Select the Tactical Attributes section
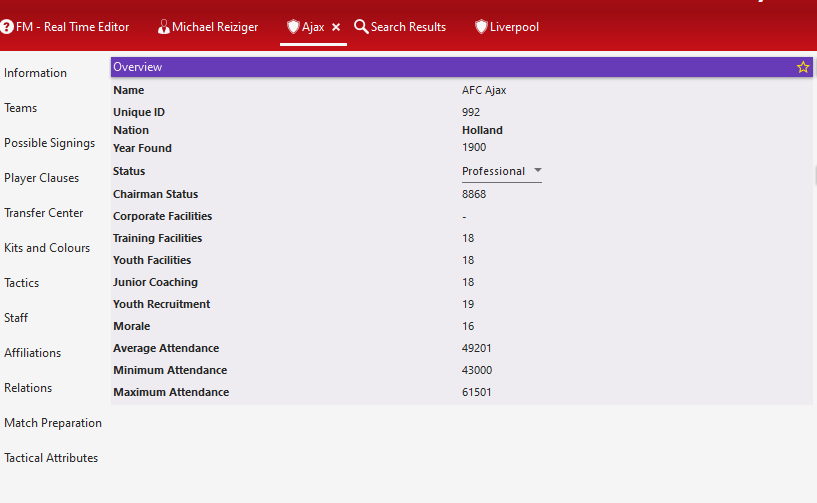The height and width of the screenshot is (503, 817). coord(51,458)
